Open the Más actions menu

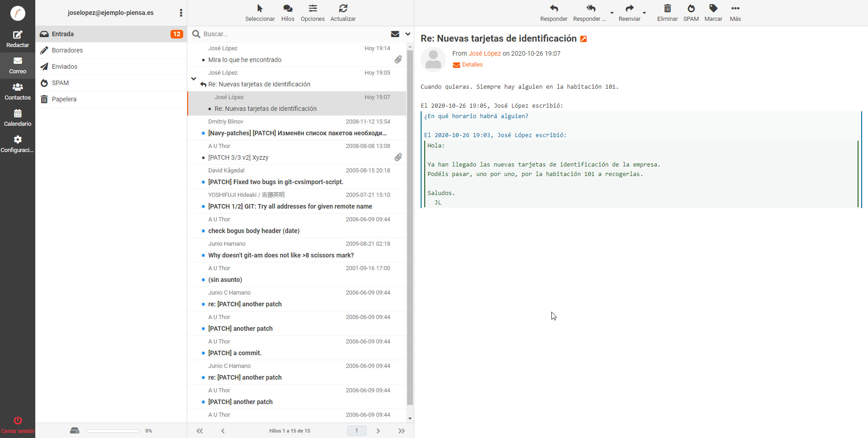(x=735, y=13)
